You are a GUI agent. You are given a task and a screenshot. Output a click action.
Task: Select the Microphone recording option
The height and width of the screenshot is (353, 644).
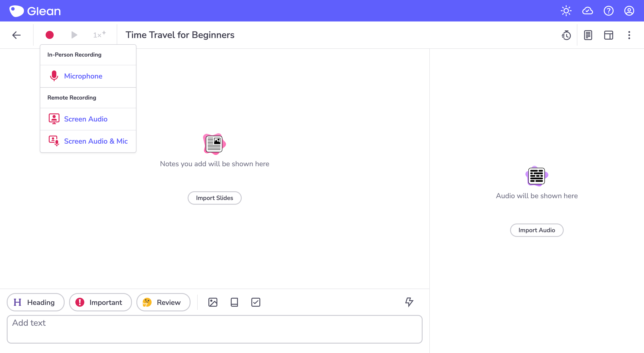click(x=88, y=76)
